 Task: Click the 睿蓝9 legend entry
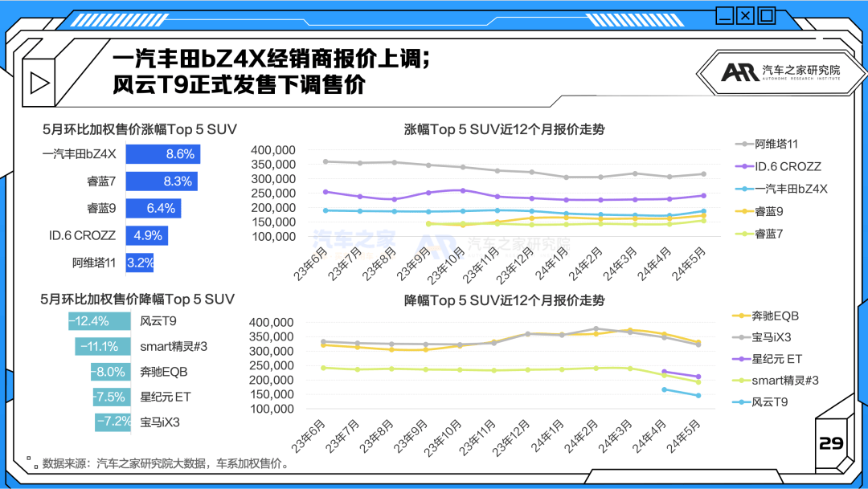tap(759, 212)
